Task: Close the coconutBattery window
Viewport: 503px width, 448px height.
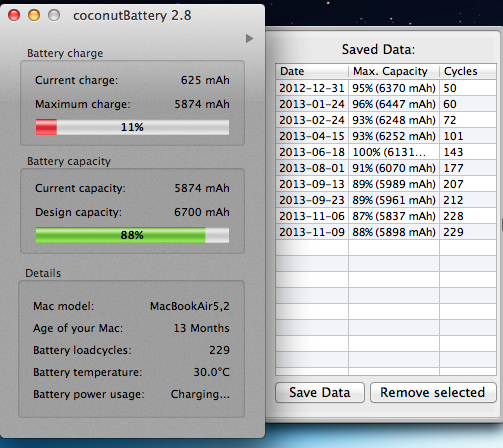Action: [14, 15]
